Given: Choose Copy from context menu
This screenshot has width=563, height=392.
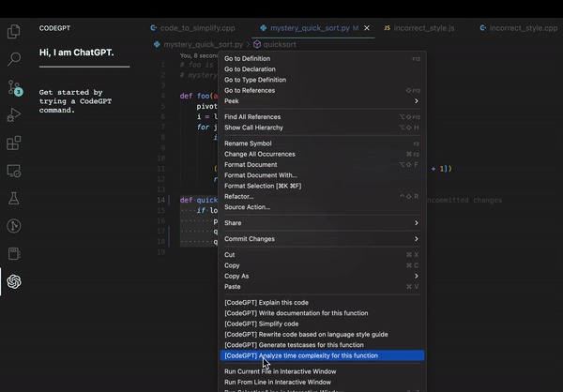Looking at the screenshot, I should pyautogui.click(x=322, y=265).
